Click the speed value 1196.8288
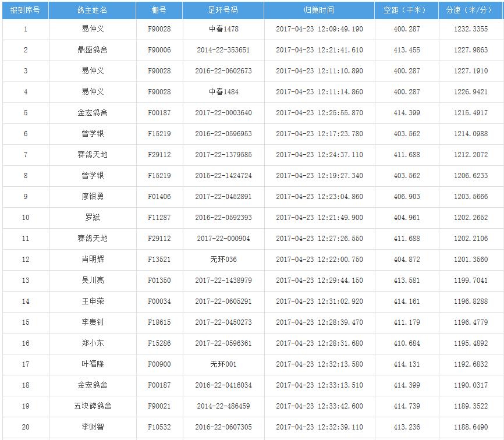This screenshot has height=440, width=504. [471, 301]
